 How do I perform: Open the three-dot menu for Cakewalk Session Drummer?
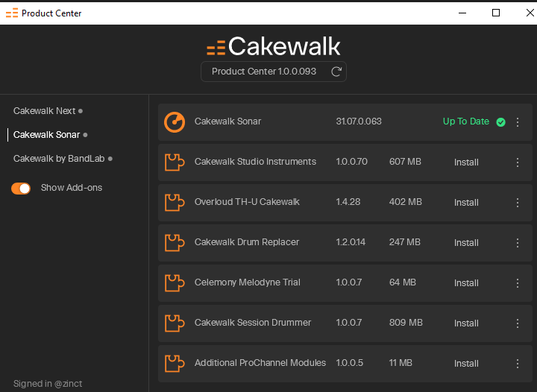tap(518, 323)
